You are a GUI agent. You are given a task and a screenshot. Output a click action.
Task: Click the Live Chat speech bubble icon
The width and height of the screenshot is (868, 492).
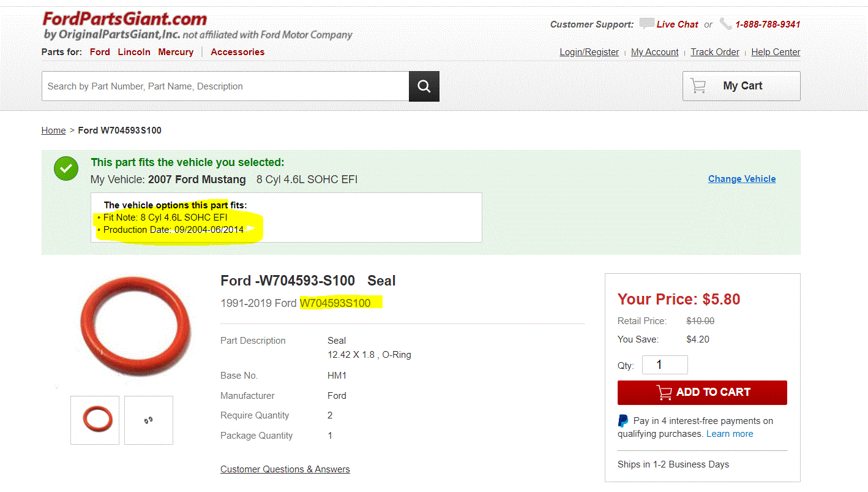click(646, 24)
